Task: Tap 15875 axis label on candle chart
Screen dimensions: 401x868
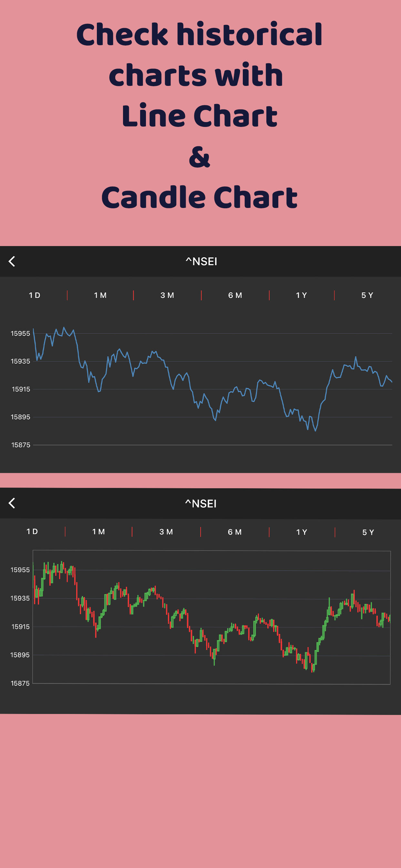Action: click(20, 683)
